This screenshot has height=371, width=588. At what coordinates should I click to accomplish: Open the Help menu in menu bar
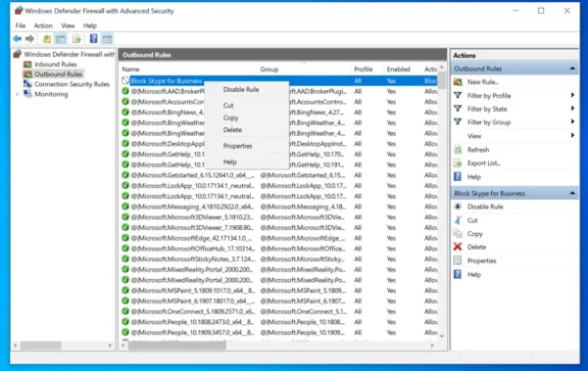pos(90,25)
